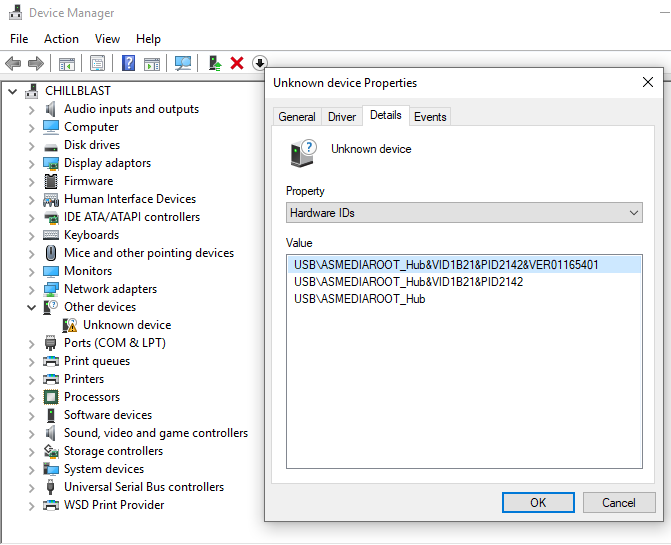Click the Human Interface Devices icon
Image resolution: width=671 pixels, height=545 pixels.
click(x=51, y=199)
